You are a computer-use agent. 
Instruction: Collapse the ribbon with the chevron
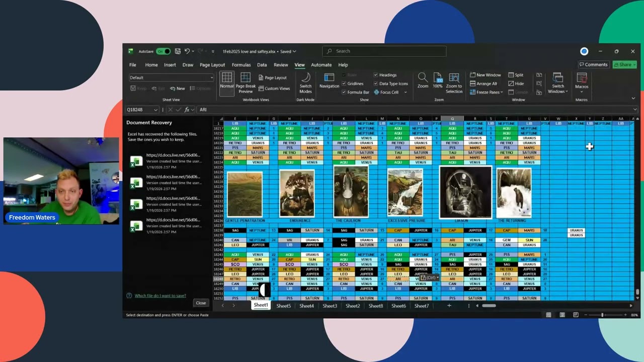pos(633,99)
